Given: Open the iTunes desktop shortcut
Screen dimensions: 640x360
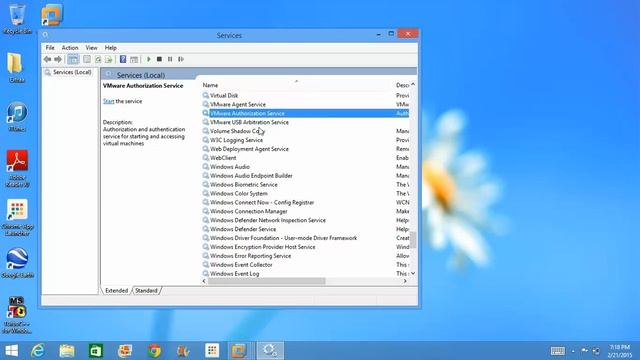Looking at the screenshot, I should pos(17,116).
